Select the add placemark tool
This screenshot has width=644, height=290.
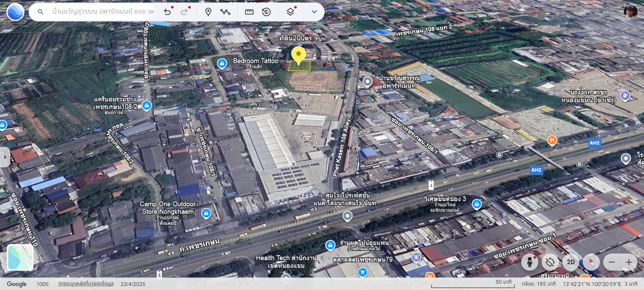(208, 12)
